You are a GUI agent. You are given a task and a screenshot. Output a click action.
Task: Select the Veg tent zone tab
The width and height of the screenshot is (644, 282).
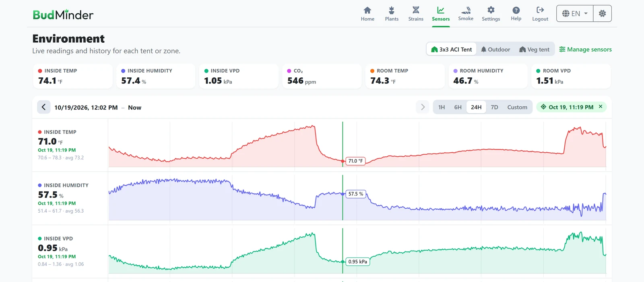pyautogui.click(x=534, y=50)
